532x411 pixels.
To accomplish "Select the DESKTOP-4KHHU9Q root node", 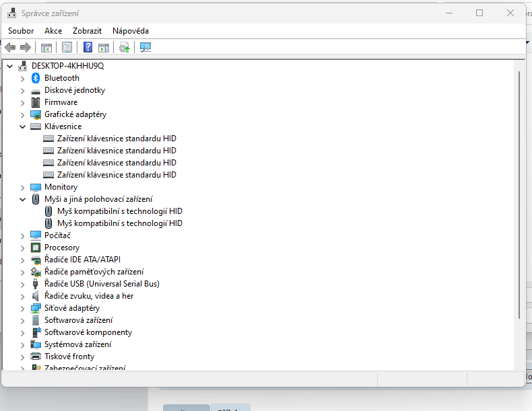I will (x=67, y=66).
